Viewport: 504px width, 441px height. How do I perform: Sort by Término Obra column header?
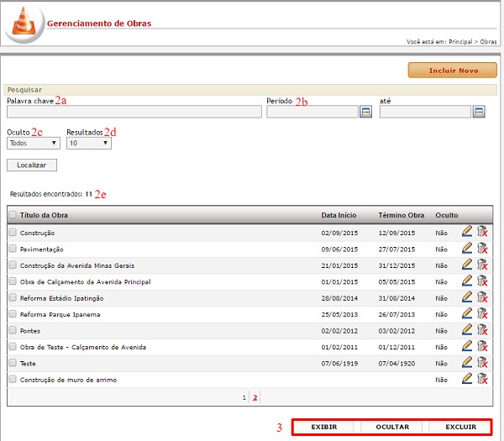click(402, 215)
